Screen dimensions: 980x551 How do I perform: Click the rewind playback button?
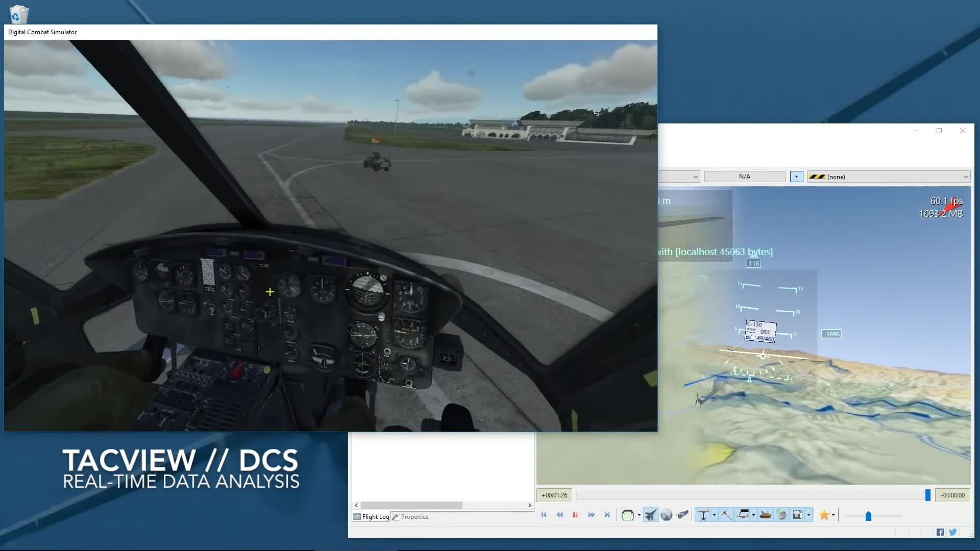coord(559,515)
